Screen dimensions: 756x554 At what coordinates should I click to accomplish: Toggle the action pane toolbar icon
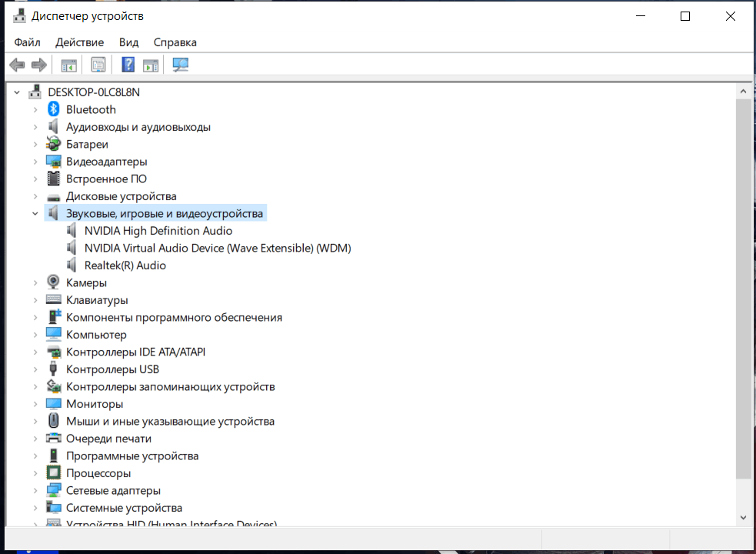point(151,65)
